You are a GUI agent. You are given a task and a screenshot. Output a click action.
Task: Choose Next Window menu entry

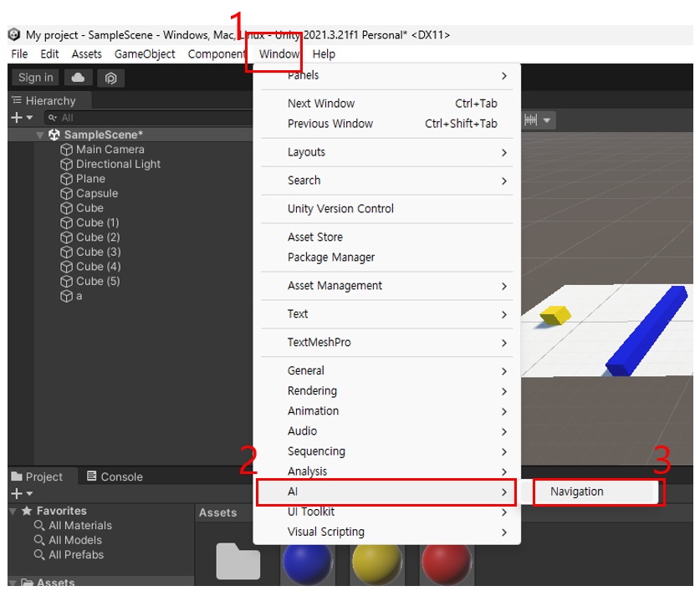386,104
